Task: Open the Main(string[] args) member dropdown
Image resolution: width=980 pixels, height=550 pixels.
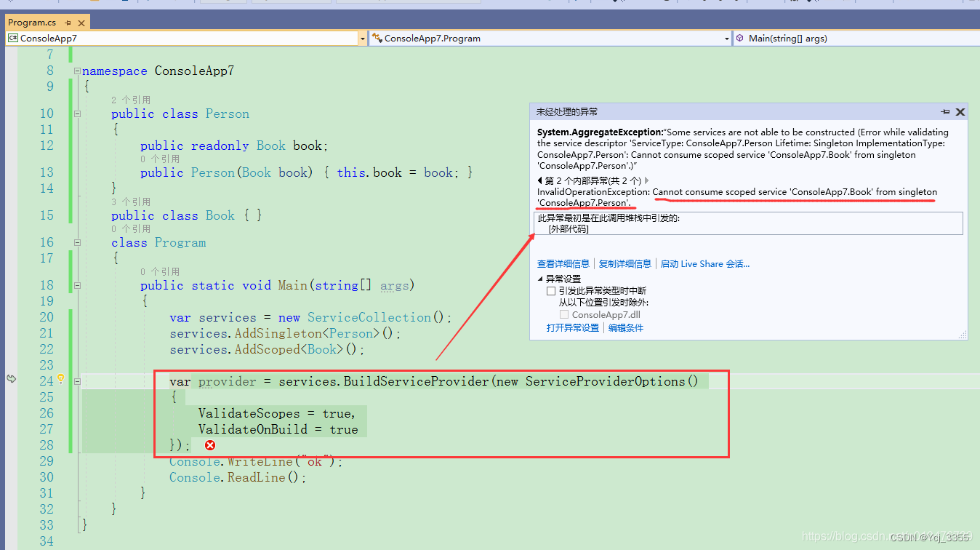Action: [x=856, y=39]
